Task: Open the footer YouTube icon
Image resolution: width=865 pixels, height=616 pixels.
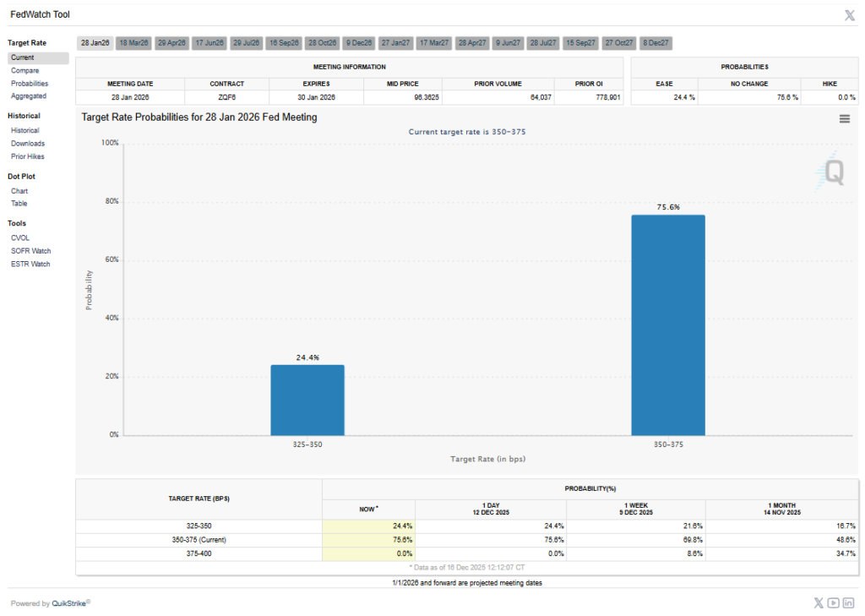Action: [x=833, y=602]
